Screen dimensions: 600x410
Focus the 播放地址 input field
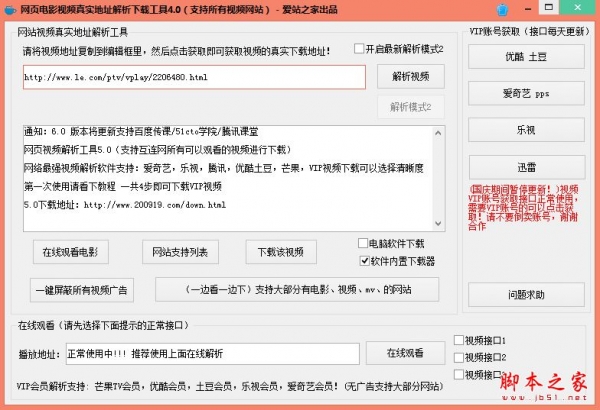click(x=213, y=354)
